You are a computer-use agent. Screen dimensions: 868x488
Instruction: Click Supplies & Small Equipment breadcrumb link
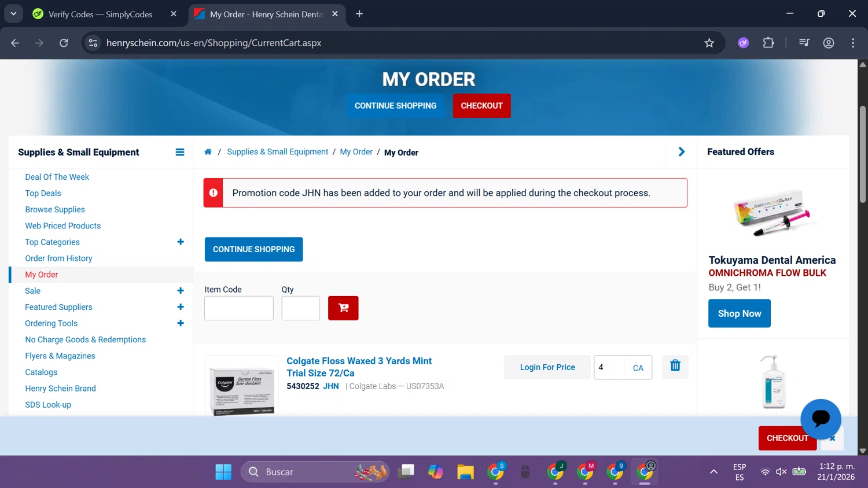pos(277,151)
